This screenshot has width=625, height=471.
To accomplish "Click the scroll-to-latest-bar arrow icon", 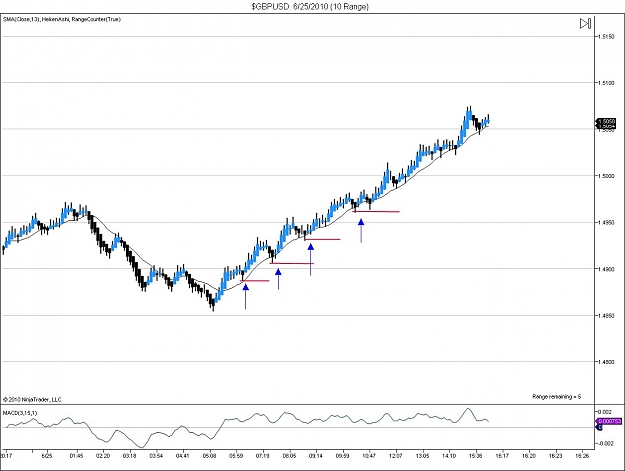I will (585, 24).
